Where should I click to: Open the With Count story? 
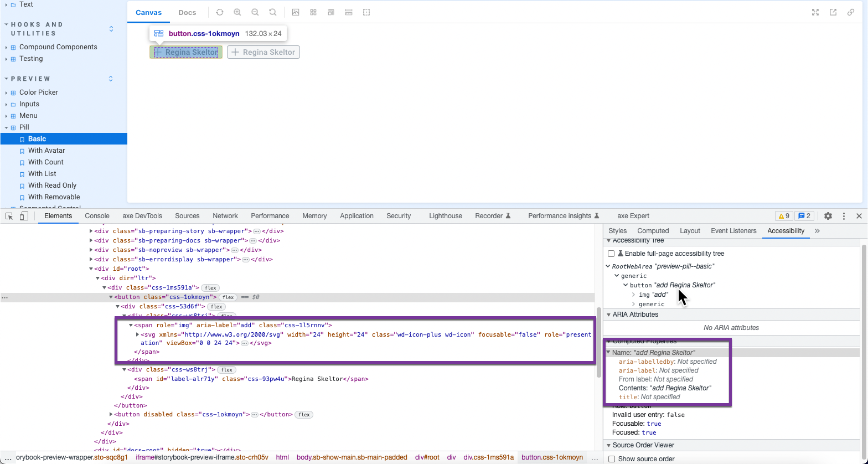[46, 162]
